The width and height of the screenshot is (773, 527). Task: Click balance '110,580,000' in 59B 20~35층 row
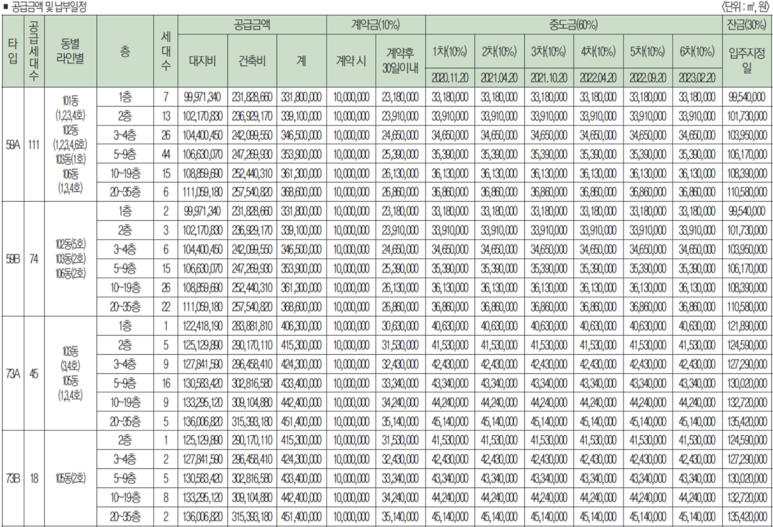tap(747, 307)
